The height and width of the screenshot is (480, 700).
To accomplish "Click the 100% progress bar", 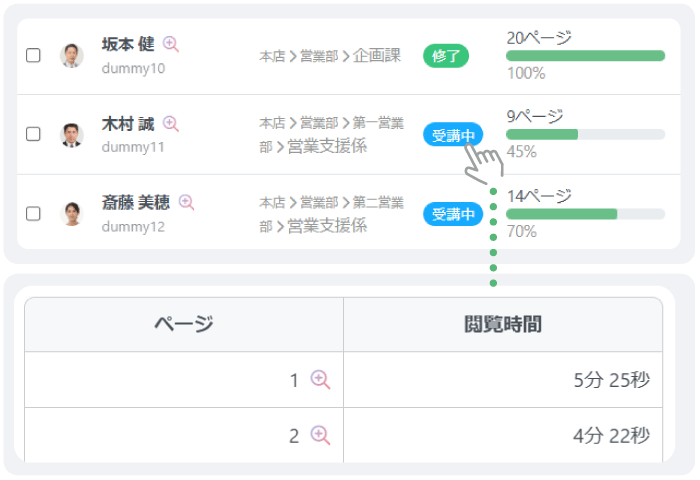I will pos(585,56).
